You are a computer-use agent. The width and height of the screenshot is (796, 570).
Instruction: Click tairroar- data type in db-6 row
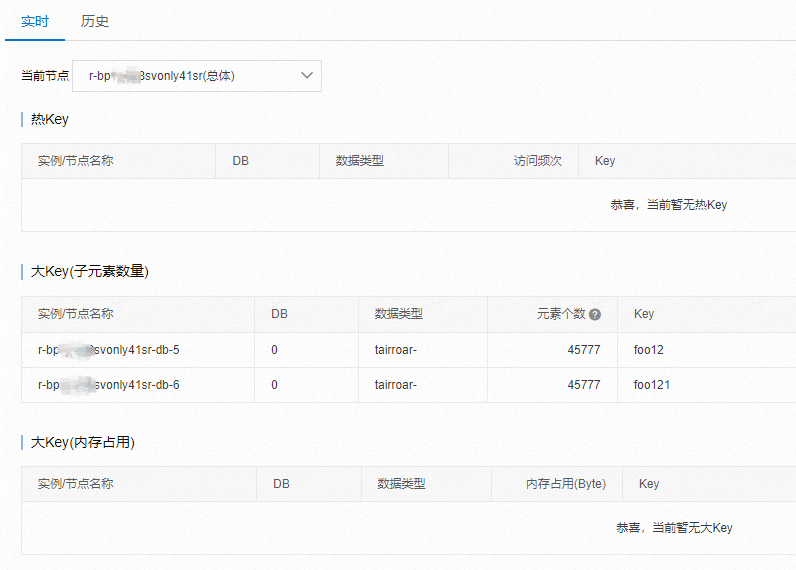396,385
